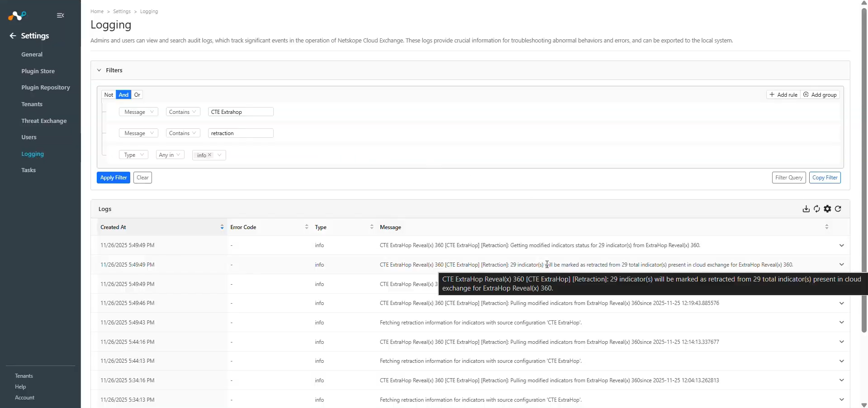Open the field dropdown of the CTE Extrahop rule

(138, 112)
